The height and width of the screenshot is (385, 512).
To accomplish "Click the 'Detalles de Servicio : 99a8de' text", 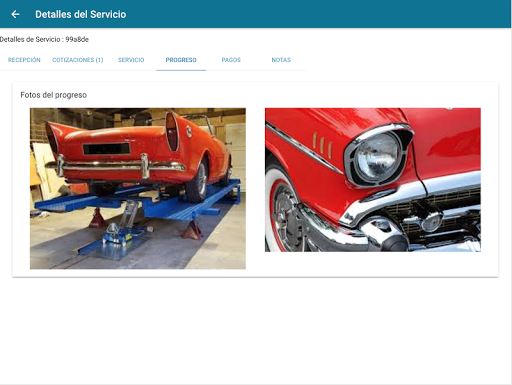I will (44, 39).
